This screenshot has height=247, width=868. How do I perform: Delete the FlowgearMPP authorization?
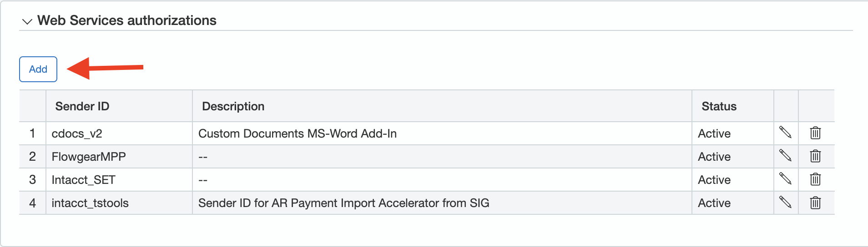(815, 156)
